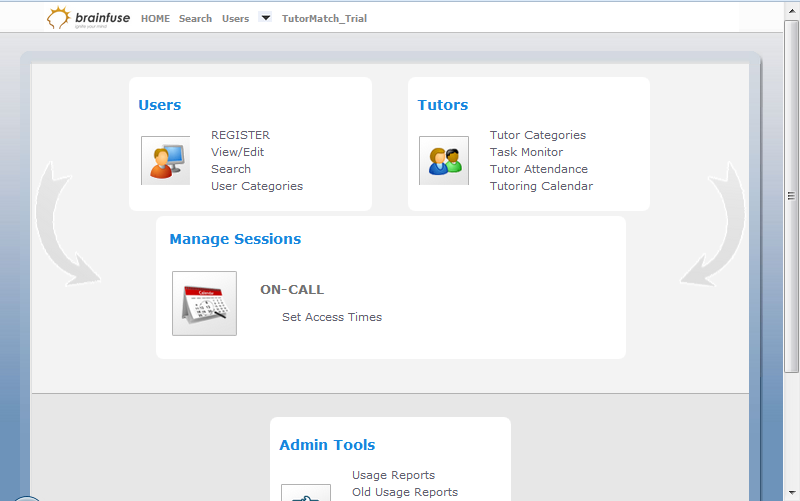Open User Categories link
The image size is (800, 501).
pyautogui.click(x=257, y=186)
